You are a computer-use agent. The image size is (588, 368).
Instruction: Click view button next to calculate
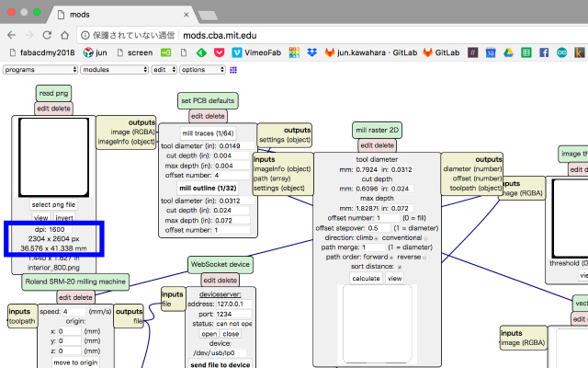394,279
